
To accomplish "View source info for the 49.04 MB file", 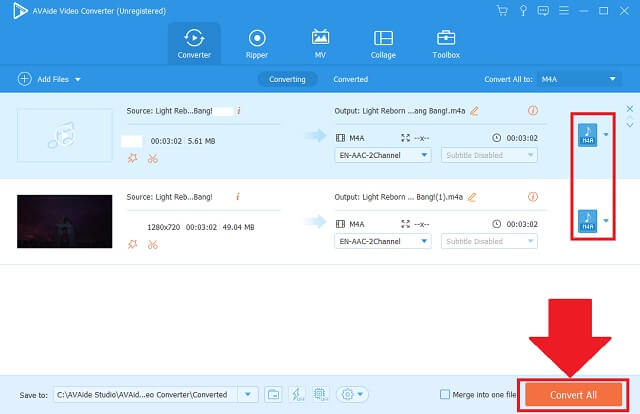I will 238,197.
